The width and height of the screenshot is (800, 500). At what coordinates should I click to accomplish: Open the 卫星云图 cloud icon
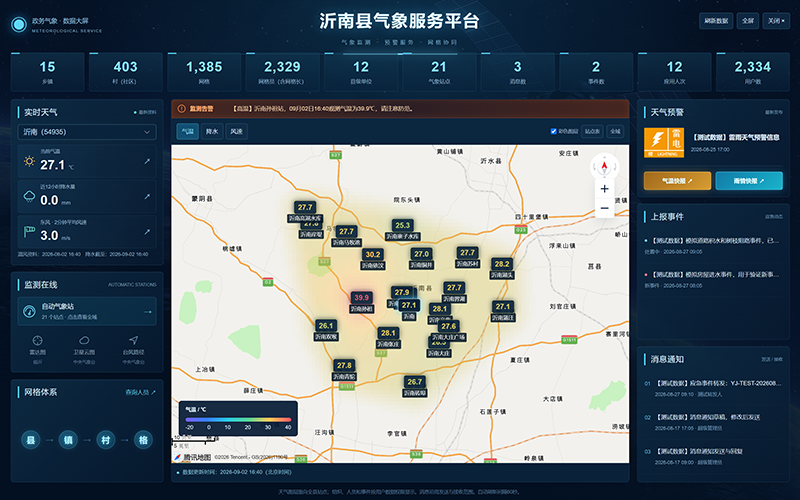pos(84,340)
